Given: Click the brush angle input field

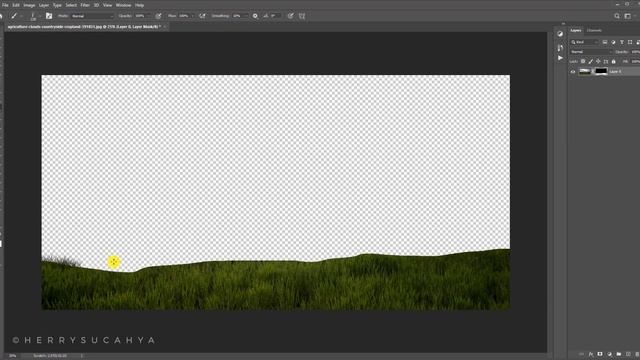Looking at the screenshot, I should click(x=276, y=16).
